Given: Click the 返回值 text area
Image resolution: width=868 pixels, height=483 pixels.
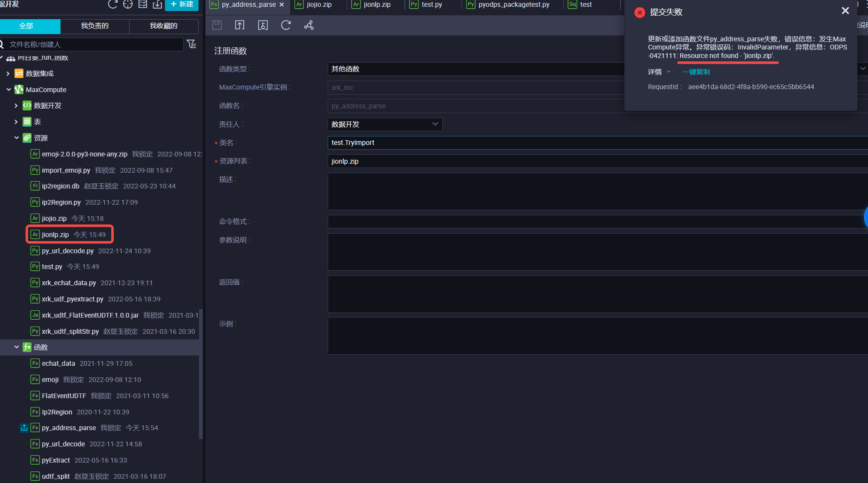Looking at the screenshot, I should tap(597, 294).
